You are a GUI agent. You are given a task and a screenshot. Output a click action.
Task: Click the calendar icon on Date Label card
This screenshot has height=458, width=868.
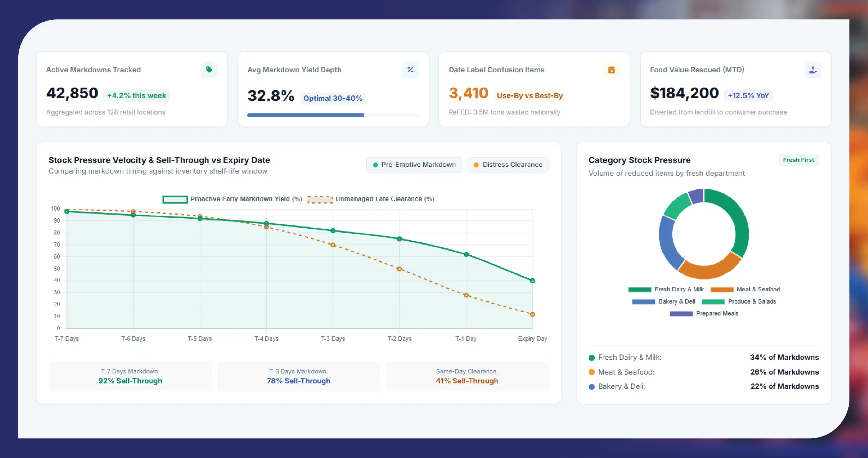[611, 70]
